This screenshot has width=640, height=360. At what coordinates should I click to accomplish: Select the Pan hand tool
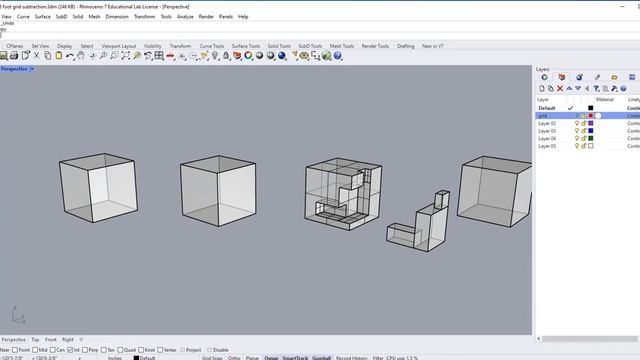point(81,56)
